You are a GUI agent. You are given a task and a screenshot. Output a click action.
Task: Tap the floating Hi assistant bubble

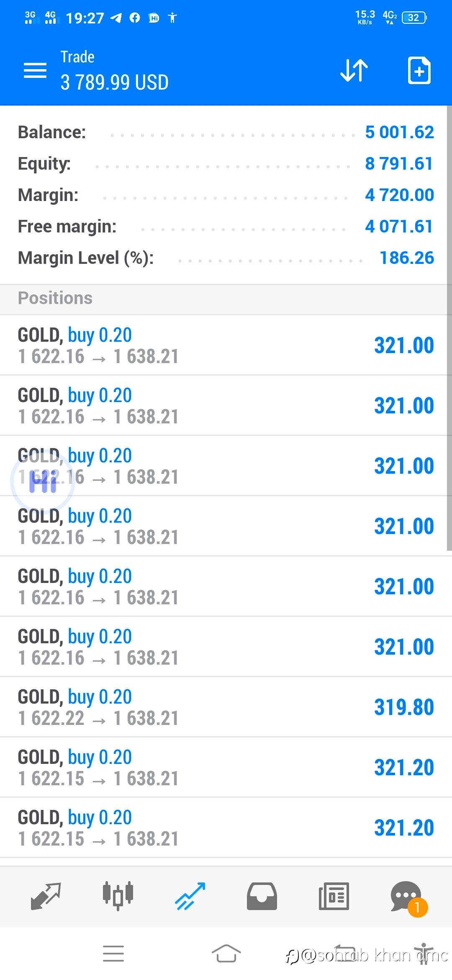(x=43, y=482)
